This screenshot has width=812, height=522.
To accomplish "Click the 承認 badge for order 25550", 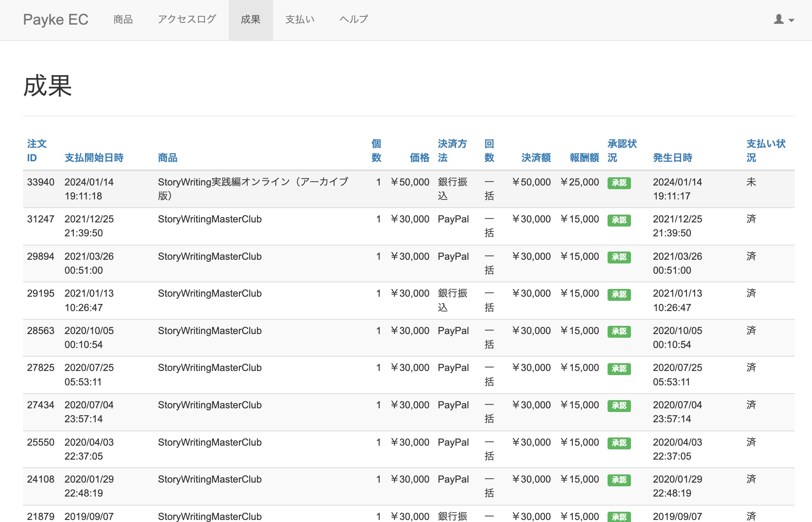I will click(619, 443).
